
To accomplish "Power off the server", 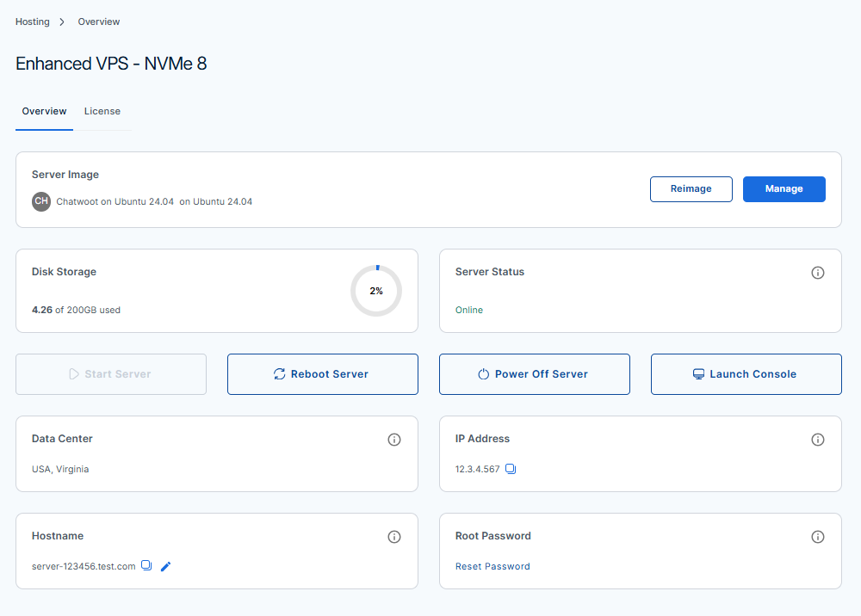I will tap(535, 374).
